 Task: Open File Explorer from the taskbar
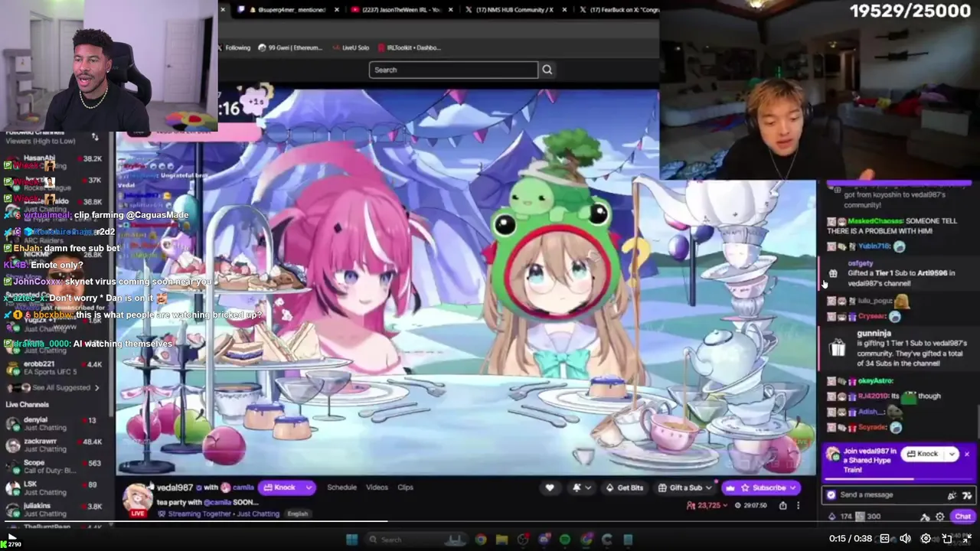pos(501,540)
